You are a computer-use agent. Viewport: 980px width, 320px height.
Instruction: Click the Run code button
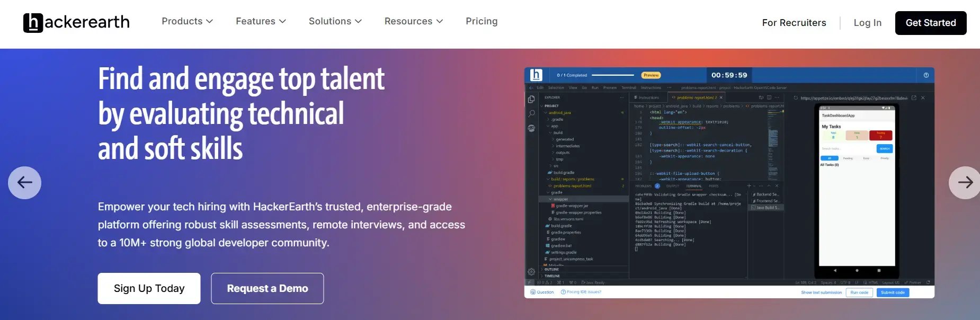(859, 292)
